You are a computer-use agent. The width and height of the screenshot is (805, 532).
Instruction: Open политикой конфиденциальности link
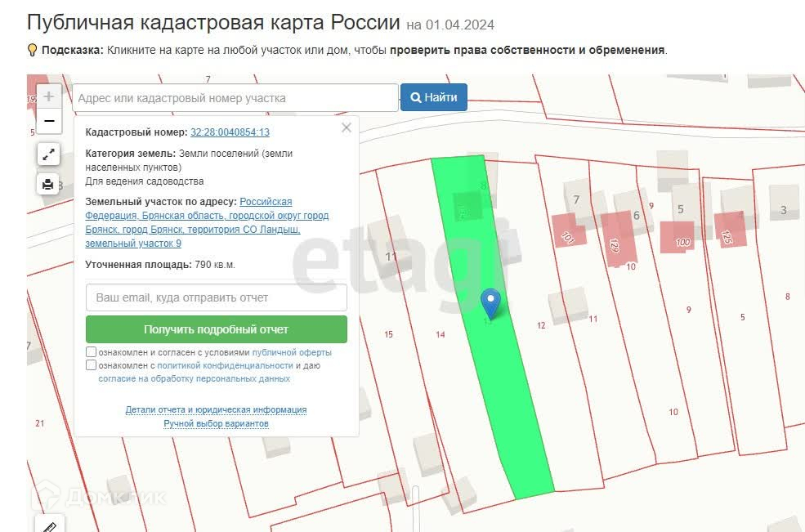click(225, 365)
